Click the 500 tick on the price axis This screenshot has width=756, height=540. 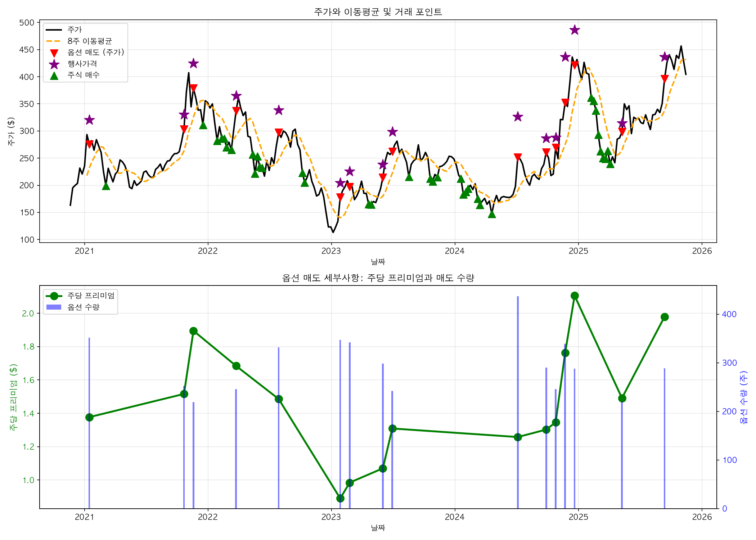click(27, 23)
